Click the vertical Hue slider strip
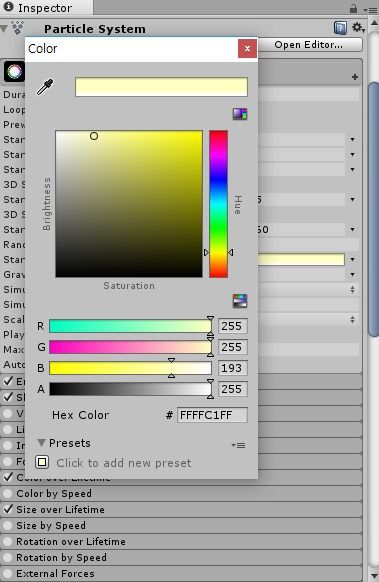 click(218, 204)
